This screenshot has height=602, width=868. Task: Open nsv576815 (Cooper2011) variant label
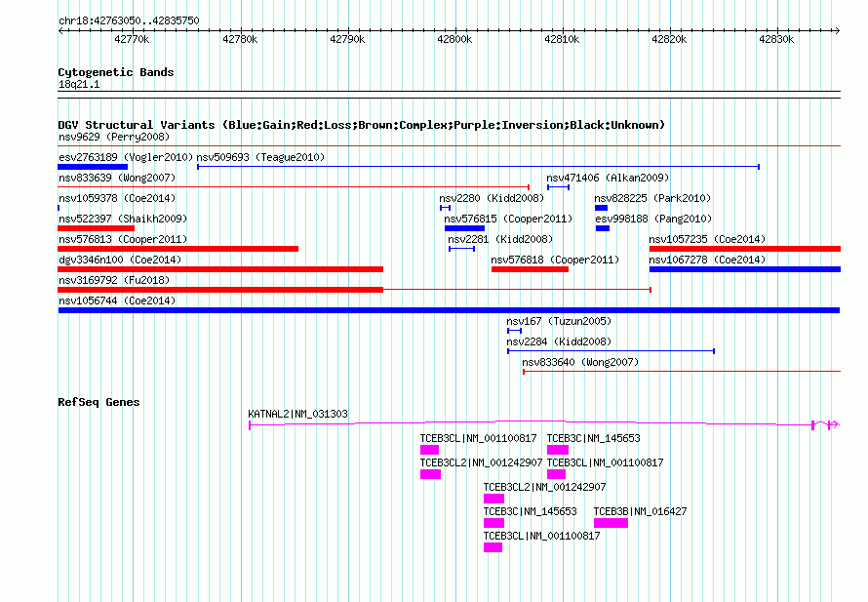[508, 219]
